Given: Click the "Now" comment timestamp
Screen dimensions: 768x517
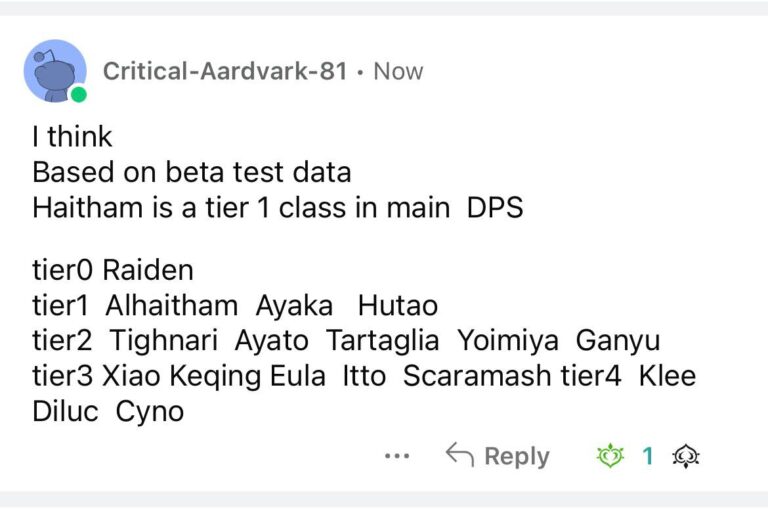Looking at the screenshot, I should tap(398, 71).
